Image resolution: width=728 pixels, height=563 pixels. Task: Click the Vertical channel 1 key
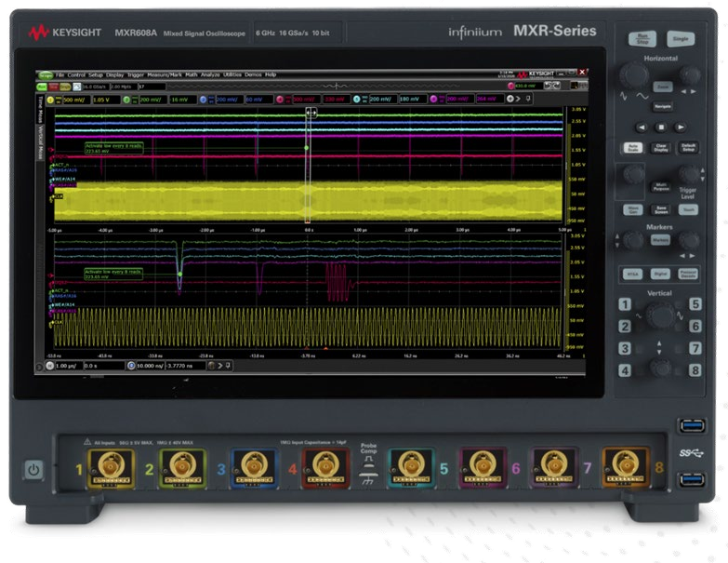click(x=625, y=304)
